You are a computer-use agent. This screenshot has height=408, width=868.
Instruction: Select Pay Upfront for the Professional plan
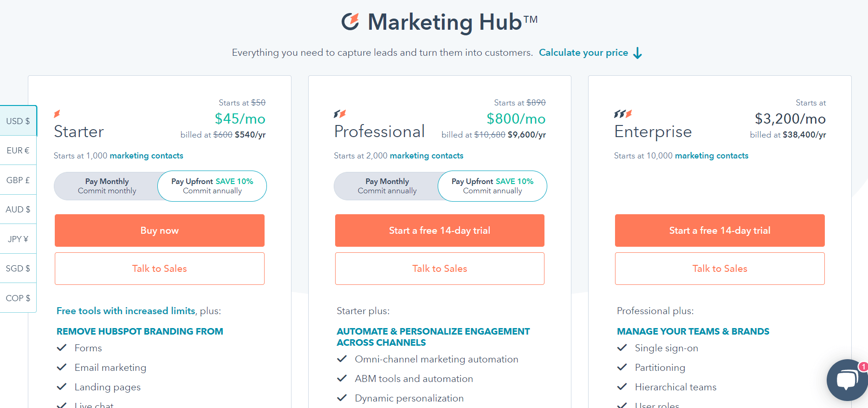pos(492,186)
